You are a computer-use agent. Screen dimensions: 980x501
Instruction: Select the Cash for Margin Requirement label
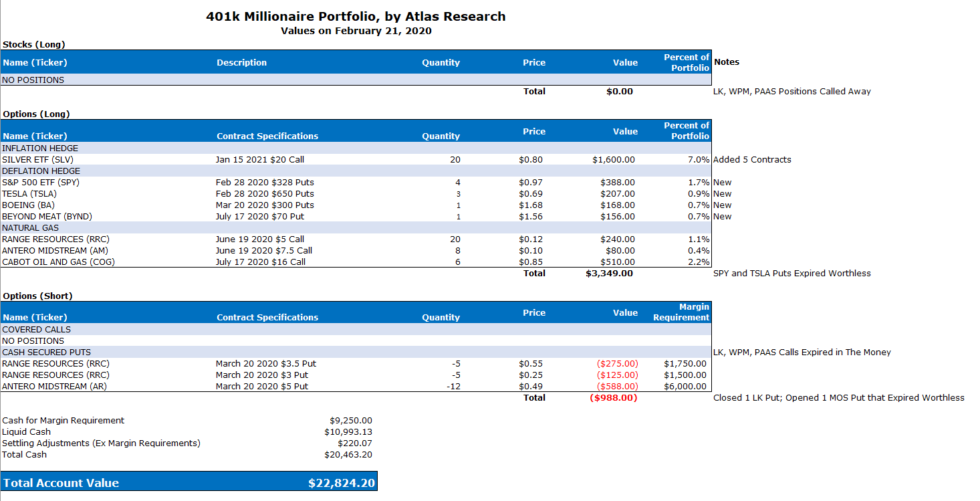coord(63,421)
